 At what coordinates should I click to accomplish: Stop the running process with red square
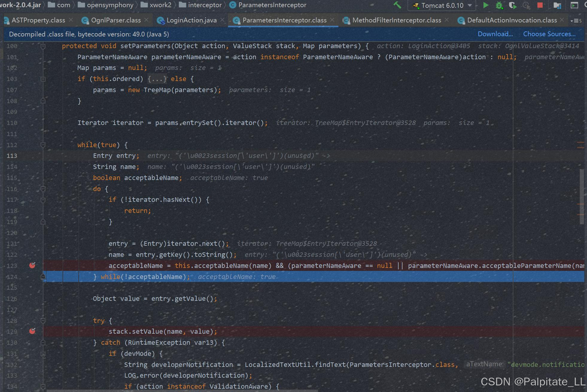tap(540, 5)
